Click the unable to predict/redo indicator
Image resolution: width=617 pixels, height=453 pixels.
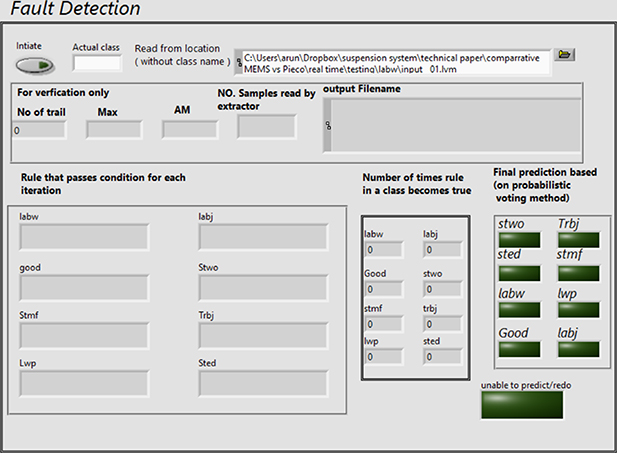point(521,405)
